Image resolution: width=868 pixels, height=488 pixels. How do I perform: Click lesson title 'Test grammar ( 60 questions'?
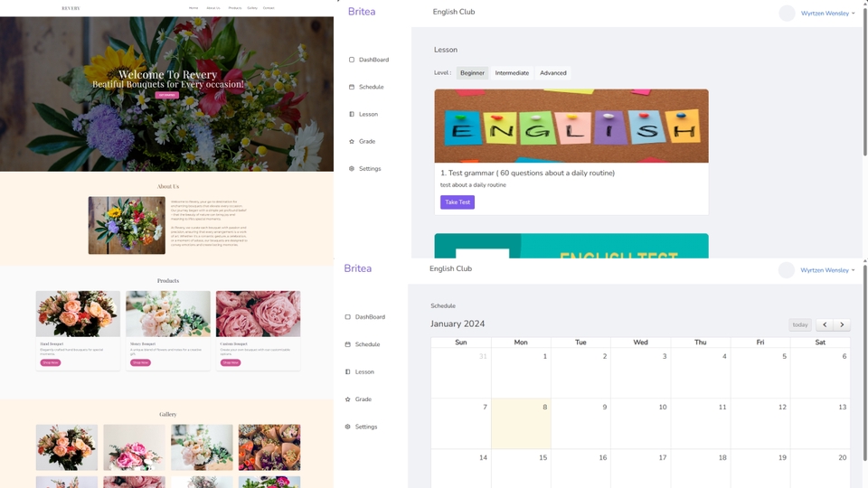click(x=527, y=174)
